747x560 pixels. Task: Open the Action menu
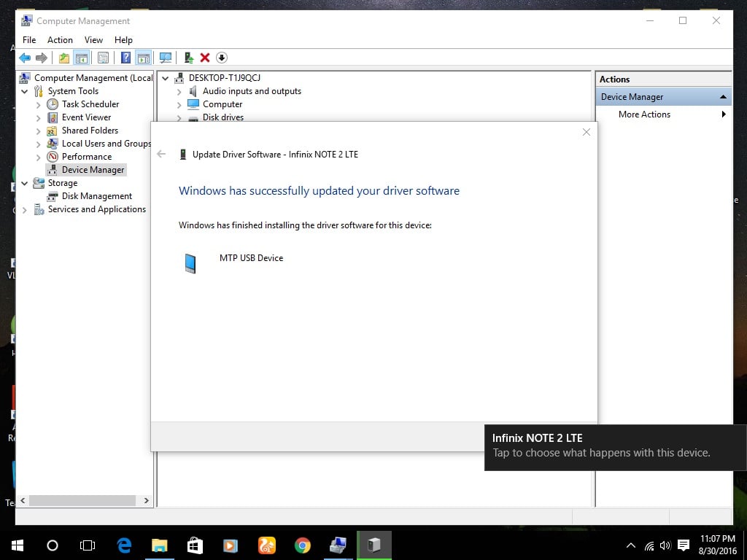[x=60, y=40]
